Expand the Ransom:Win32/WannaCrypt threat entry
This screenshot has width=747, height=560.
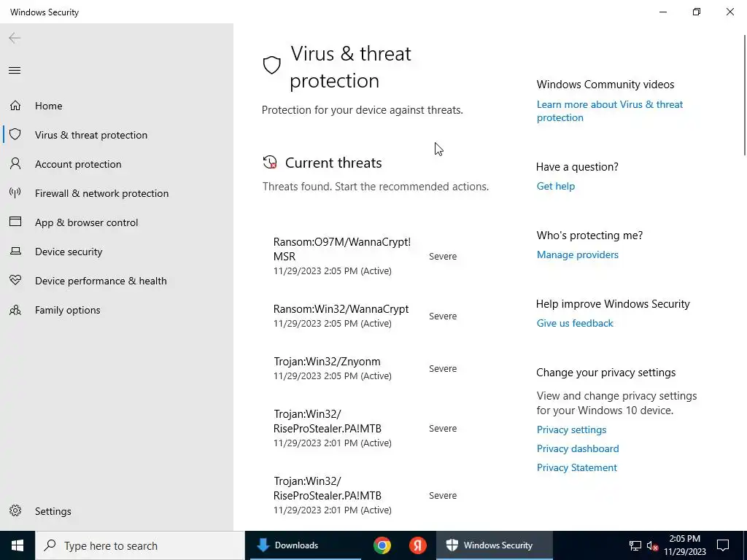[341, 315]
